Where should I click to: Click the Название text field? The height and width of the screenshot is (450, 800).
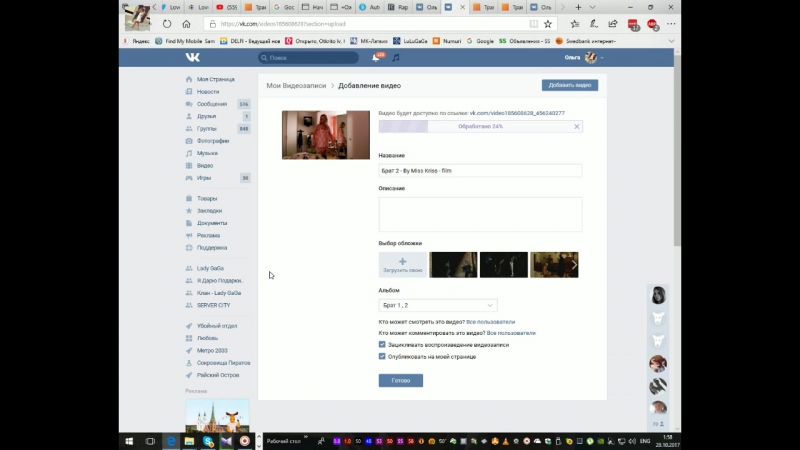pyautogui.click(x=480, y=171)
